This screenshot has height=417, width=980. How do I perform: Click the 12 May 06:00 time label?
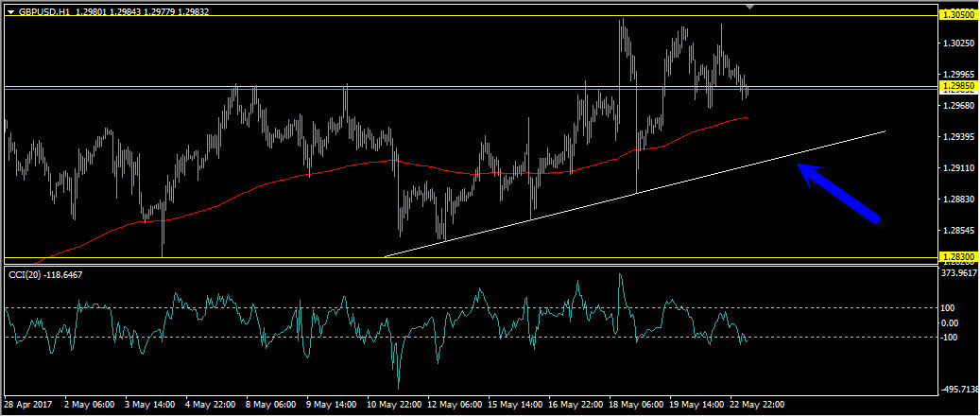453,405
